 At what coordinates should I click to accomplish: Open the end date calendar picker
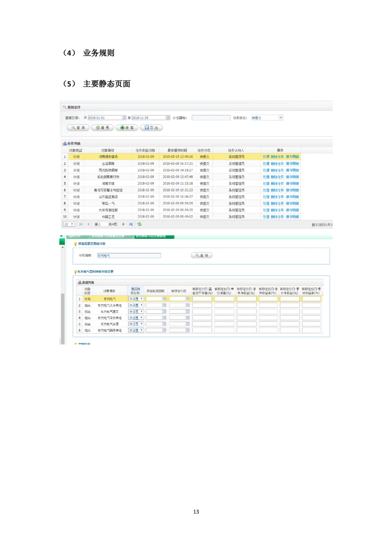click(x=168, y=118)
